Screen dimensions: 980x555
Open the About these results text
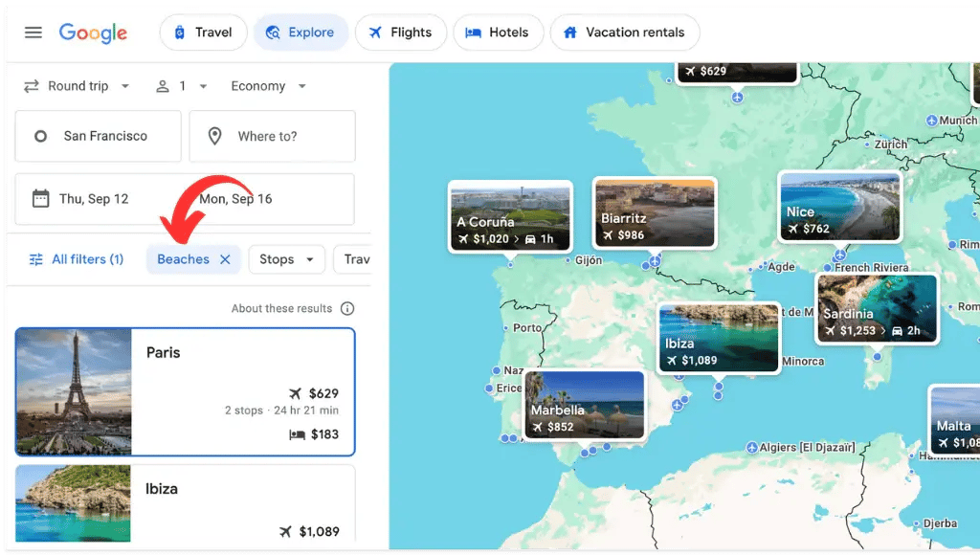coord(282,309)
